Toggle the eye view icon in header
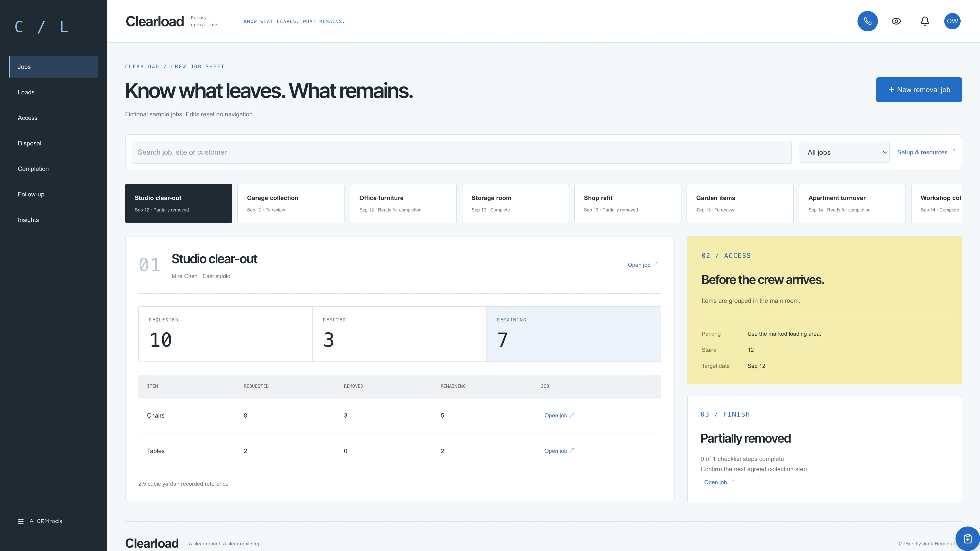 (896, 21)
